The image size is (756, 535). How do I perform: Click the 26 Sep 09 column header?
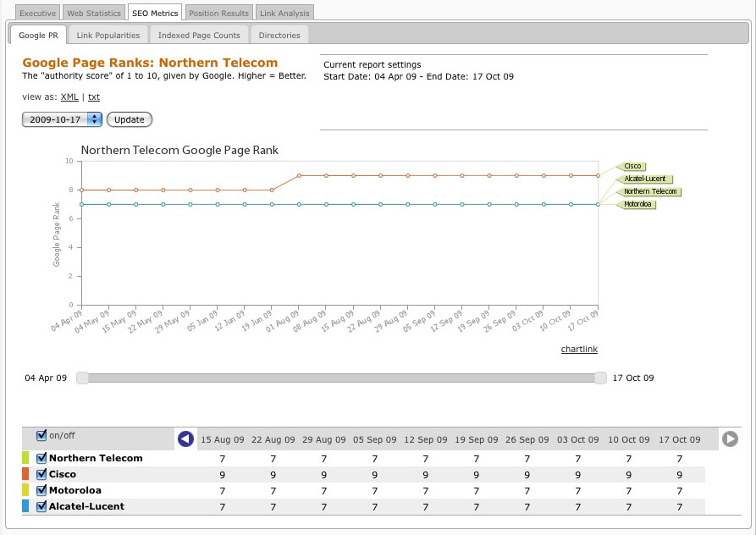(x=527, y=439)
